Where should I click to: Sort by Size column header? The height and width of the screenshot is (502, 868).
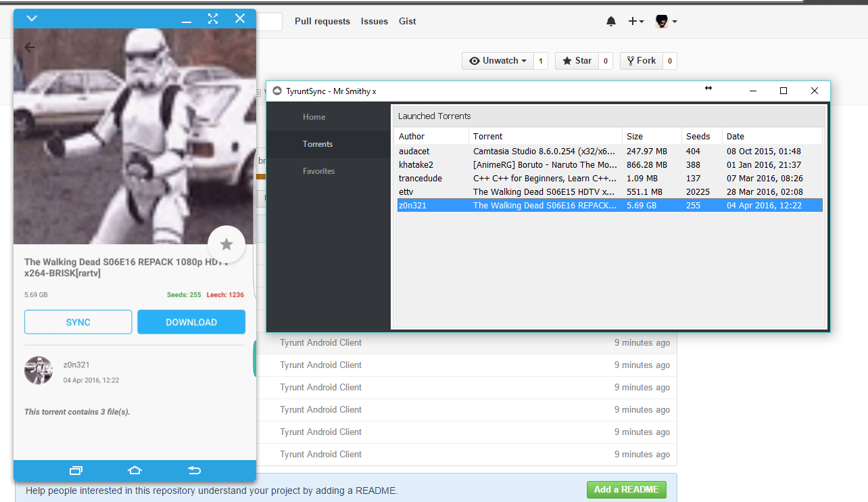(652, 136)
